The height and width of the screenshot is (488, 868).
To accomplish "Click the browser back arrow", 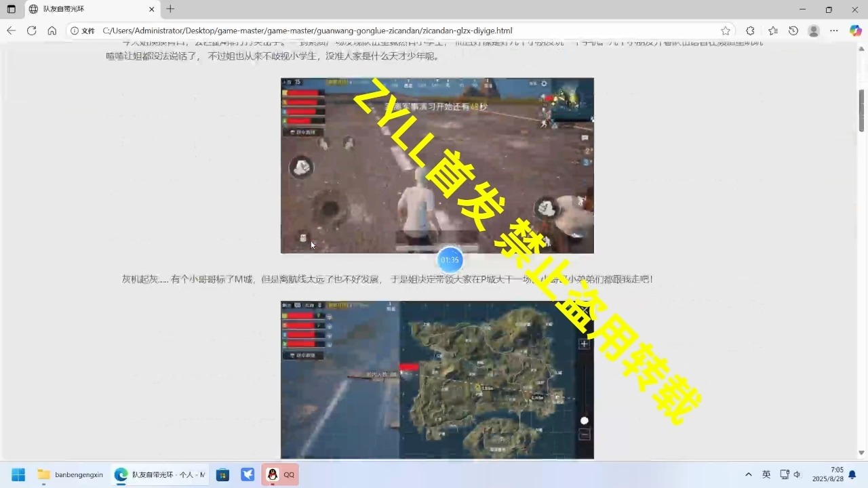I will click(x=11, y=30).
